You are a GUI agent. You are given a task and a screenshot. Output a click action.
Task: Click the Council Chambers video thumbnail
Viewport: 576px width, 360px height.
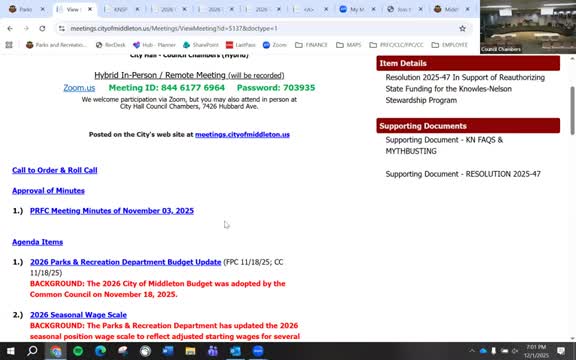528,26
